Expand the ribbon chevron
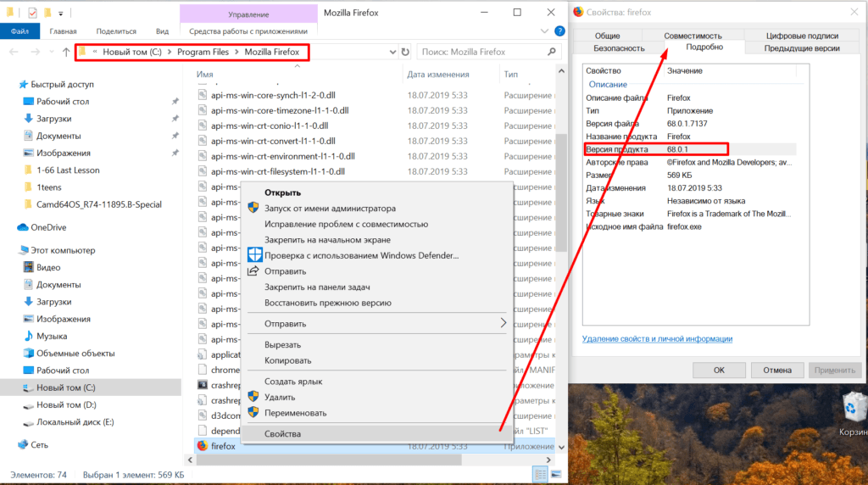868x485 pixels. tap(544, 31)
